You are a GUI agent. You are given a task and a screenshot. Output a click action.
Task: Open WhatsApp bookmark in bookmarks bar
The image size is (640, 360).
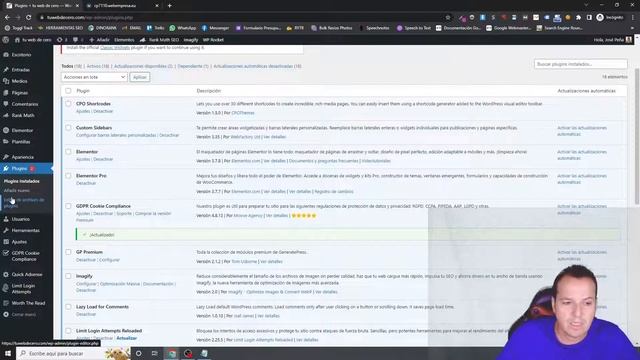click(x=183, y=28)
